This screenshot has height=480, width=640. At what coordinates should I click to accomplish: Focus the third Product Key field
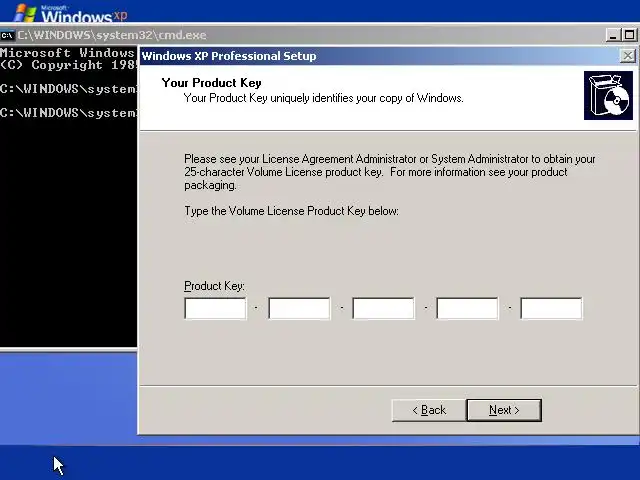click(x=383, y=308)
